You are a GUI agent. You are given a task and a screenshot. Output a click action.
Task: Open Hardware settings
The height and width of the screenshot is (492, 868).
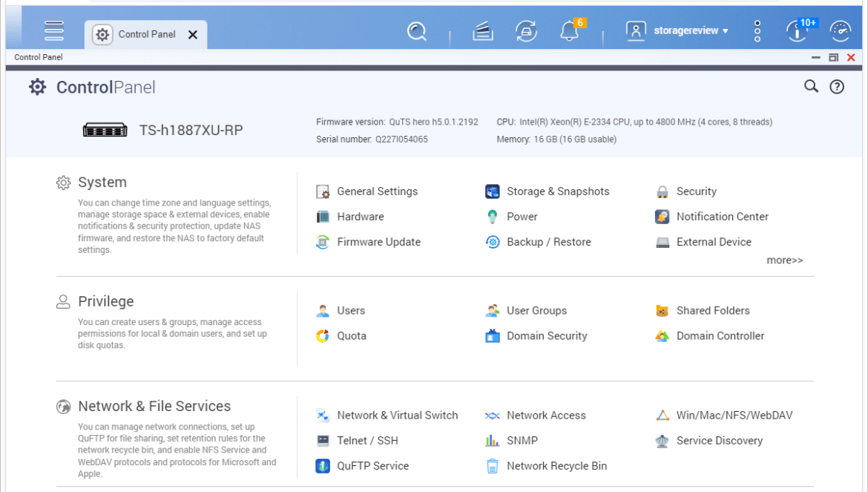pos(361,217)
